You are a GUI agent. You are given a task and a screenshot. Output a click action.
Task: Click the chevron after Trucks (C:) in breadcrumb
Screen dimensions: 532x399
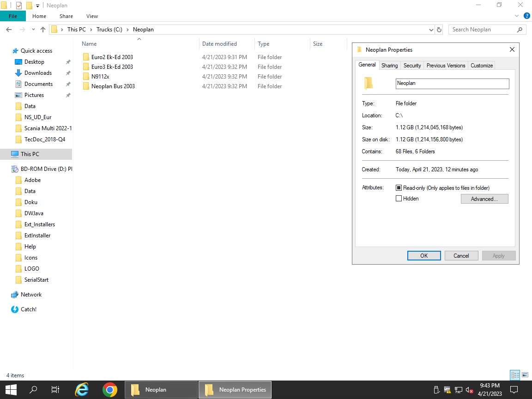(127, 30)
